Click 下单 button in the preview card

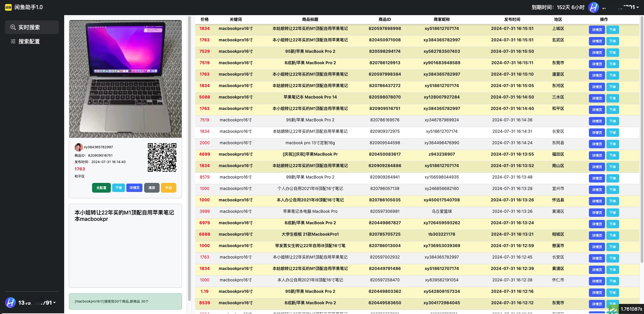(x=119, y=188)
